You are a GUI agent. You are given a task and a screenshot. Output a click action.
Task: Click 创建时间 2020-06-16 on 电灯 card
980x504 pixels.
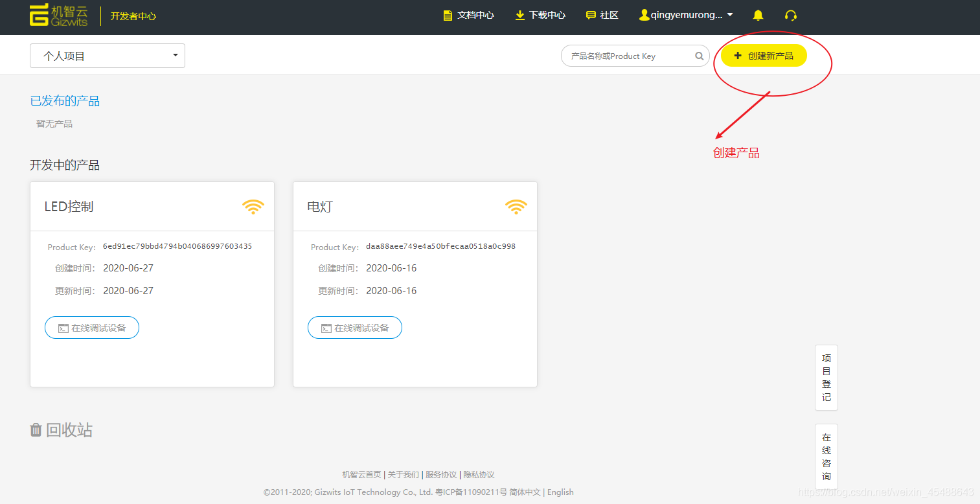[x=391, y=268]
